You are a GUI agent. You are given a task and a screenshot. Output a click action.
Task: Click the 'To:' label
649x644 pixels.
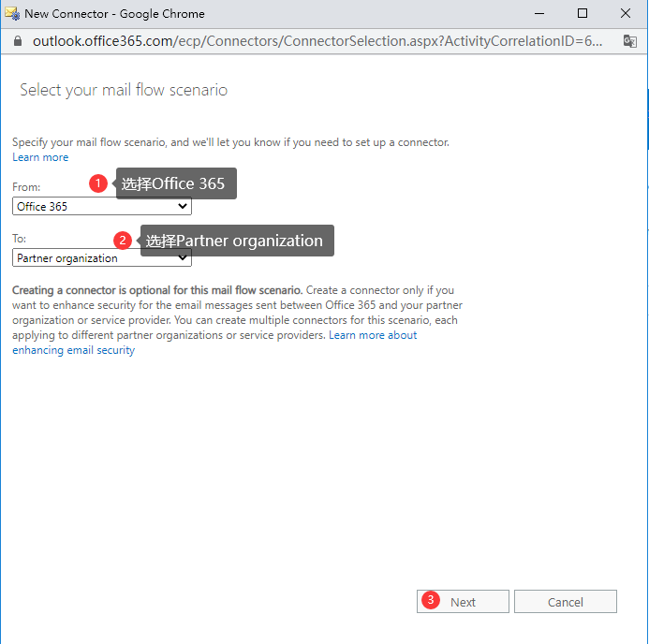pyautogui.click(x=19, y=239)
